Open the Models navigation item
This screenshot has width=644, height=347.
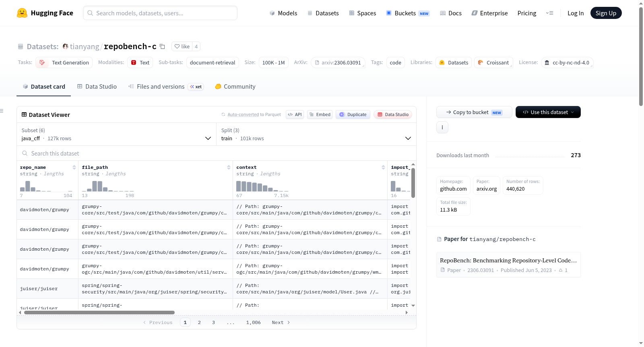[283, 13]
